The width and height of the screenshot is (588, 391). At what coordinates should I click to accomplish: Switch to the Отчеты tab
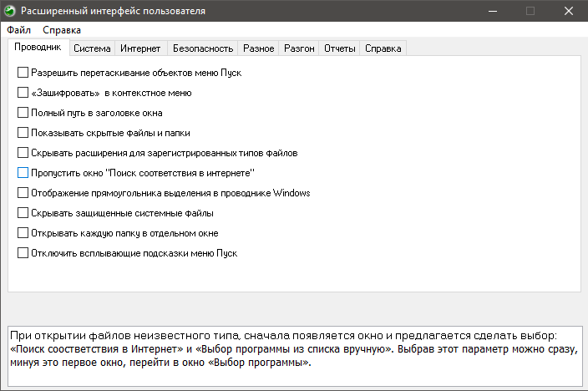[x=340, y=48]
